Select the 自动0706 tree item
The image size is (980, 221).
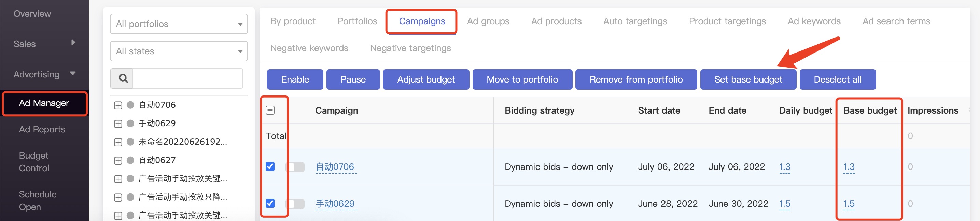click(157, 105)
